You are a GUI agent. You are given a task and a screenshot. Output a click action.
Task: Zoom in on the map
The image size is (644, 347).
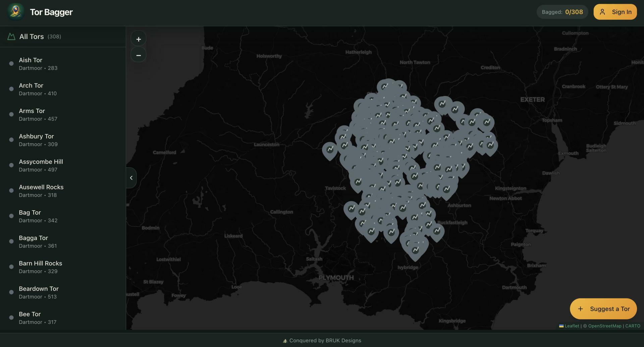(x=138, y=39)
